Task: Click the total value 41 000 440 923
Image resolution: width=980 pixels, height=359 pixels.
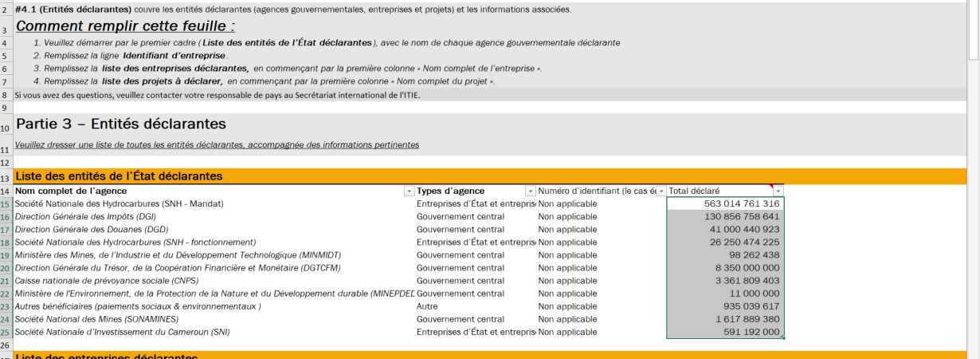Action: (x=725, y=230)
